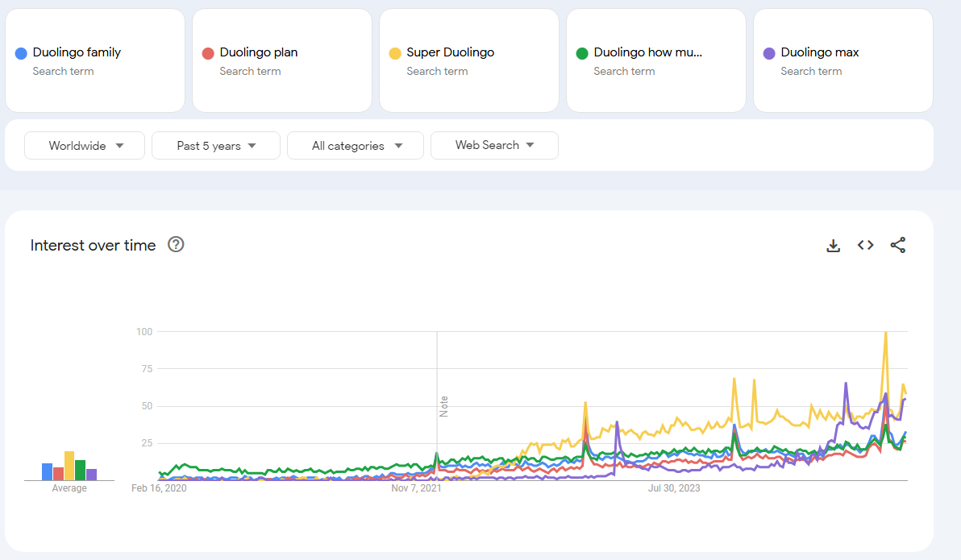Click the red Duolingo plan color dot
Image resolution: width=961 pixels, height=560 pixels.
(208, 53)
